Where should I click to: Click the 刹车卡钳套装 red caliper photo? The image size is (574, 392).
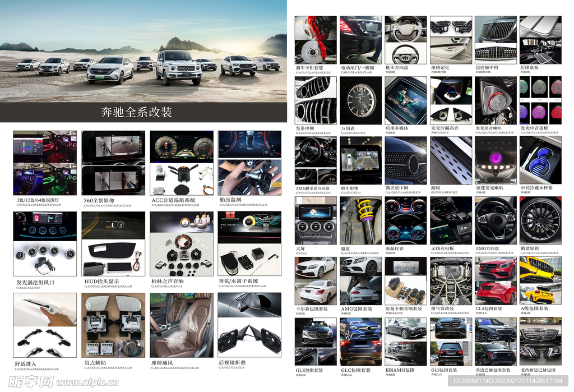pos(316,40)
